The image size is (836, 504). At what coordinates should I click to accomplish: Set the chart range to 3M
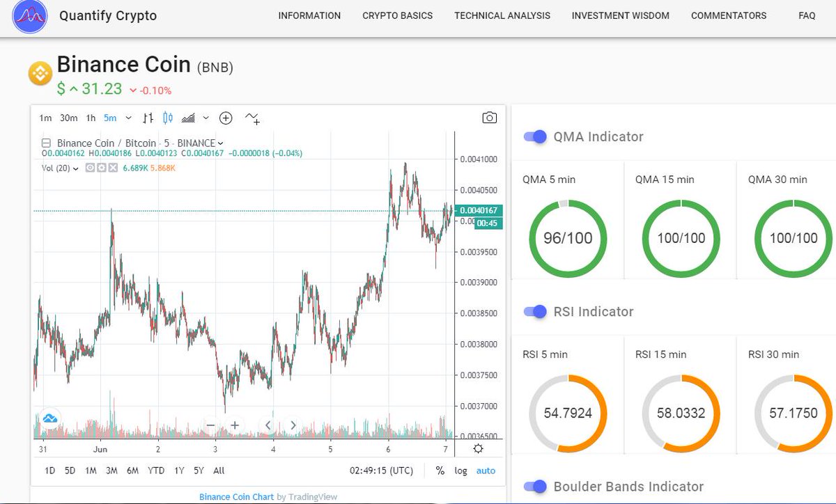(111, 471)
